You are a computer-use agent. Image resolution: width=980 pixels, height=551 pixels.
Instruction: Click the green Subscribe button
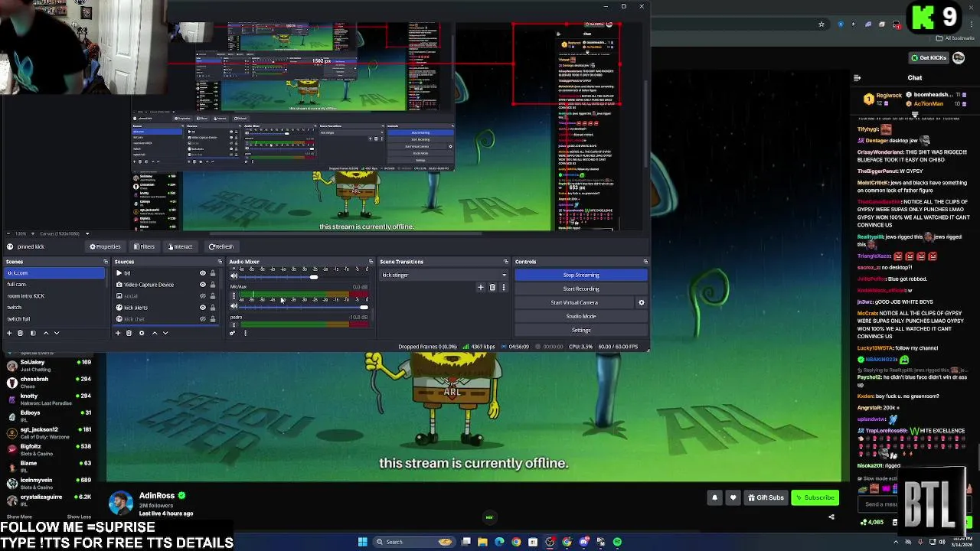815,497
